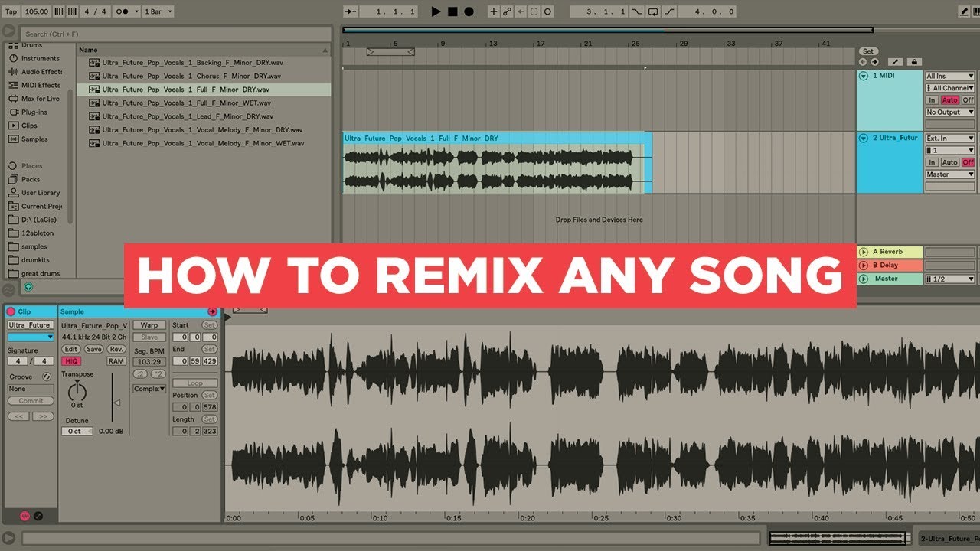Select Ultra_Future_Pop_Vocals_1_Backing_F_Minor_DRY.wav file
This screenshot has width=980, height=551.
191,63
